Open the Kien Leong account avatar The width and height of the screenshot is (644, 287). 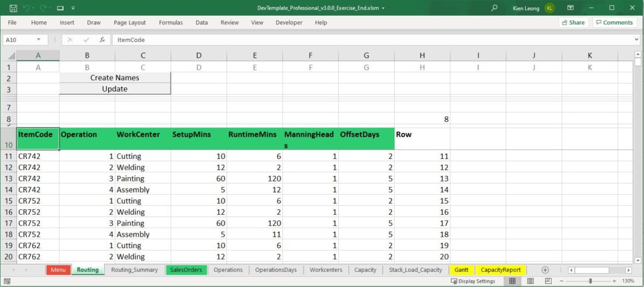click(550, 8)
